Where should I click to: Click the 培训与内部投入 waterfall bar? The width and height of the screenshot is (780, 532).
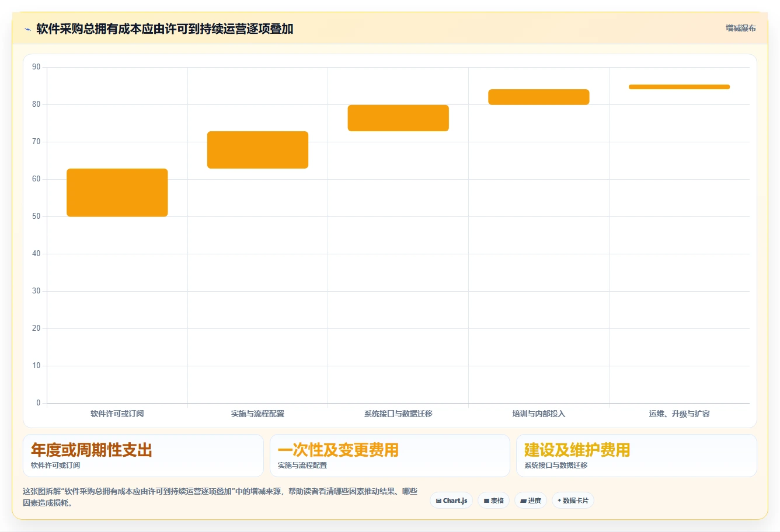click(x=539, y=97)
